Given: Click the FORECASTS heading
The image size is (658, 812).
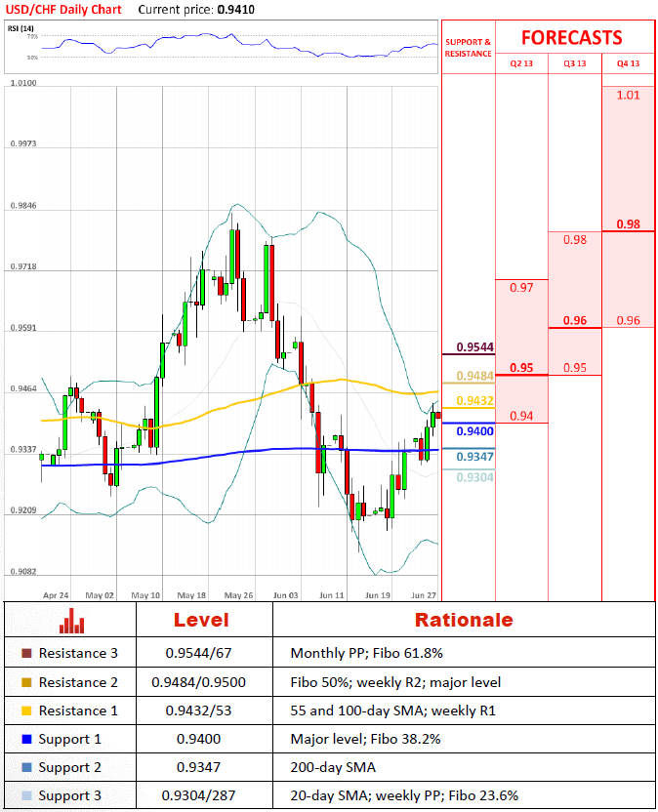Looking at the screenshot, I should [571, 38].
